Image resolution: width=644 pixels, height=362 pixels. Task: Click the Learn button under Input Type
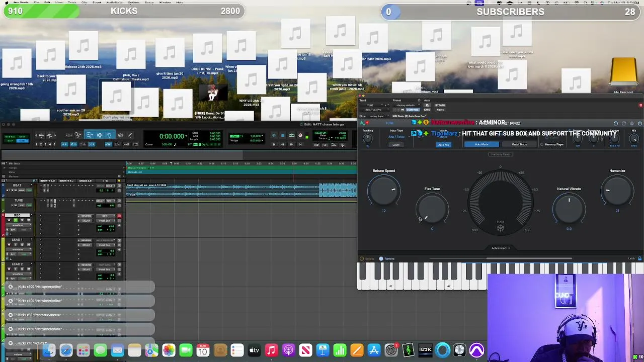click(x=396, y=145)
